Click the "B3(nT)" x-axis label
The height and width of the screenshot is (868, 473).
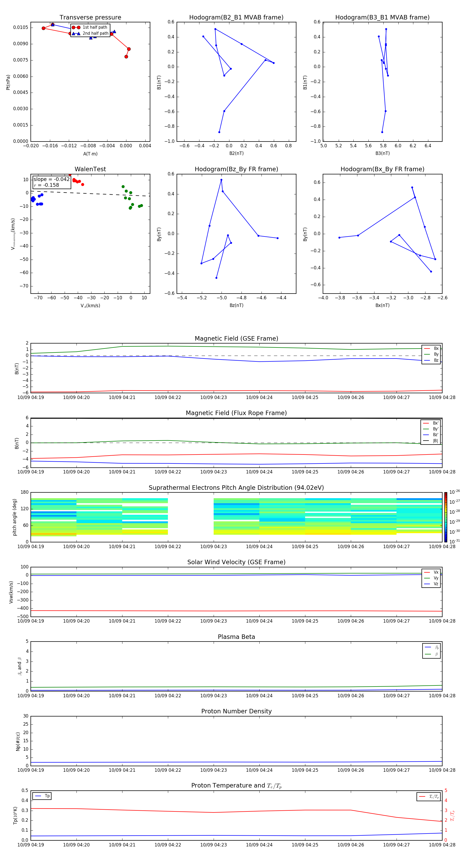coord(382,153)
